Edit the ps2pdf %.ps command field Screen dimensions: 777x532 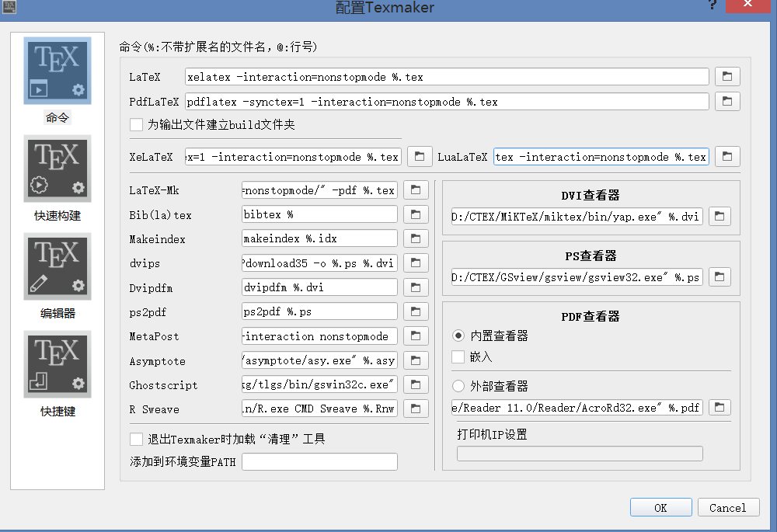click(319, 311)
